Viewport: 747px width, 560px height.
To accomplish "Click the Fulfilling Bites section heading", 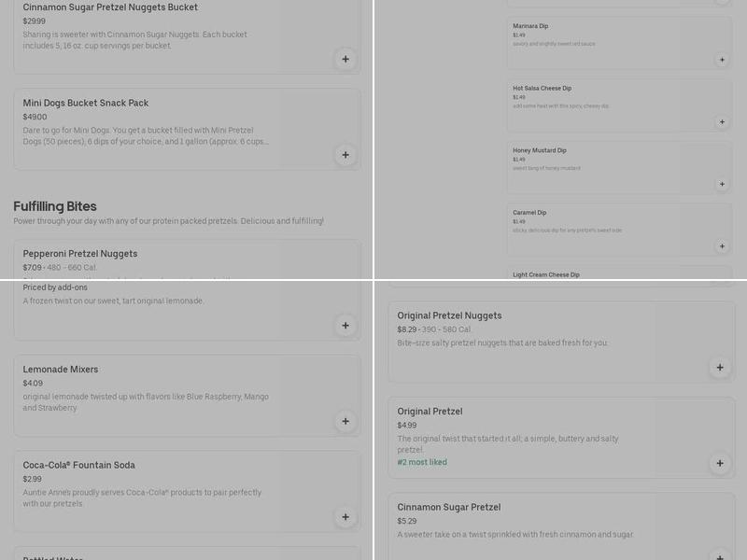I will click(55, 206).
